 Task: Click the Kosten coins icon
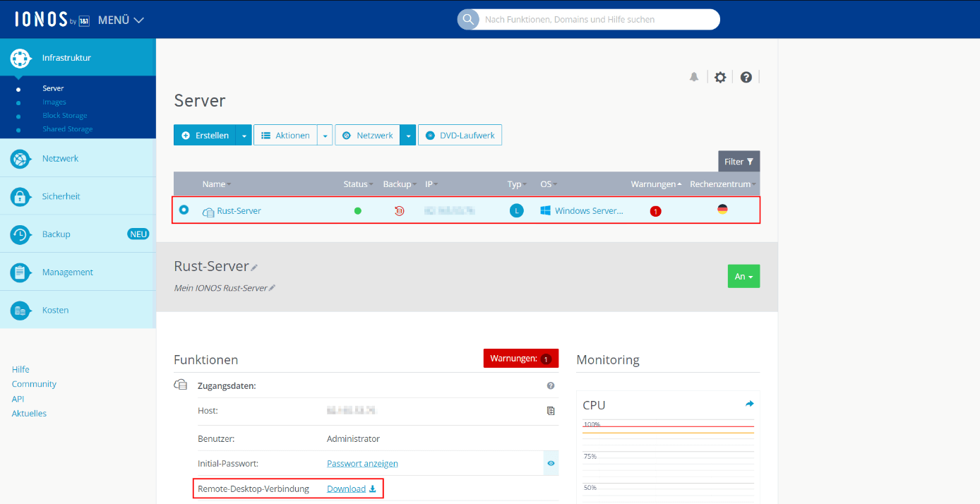coord(20,311)
